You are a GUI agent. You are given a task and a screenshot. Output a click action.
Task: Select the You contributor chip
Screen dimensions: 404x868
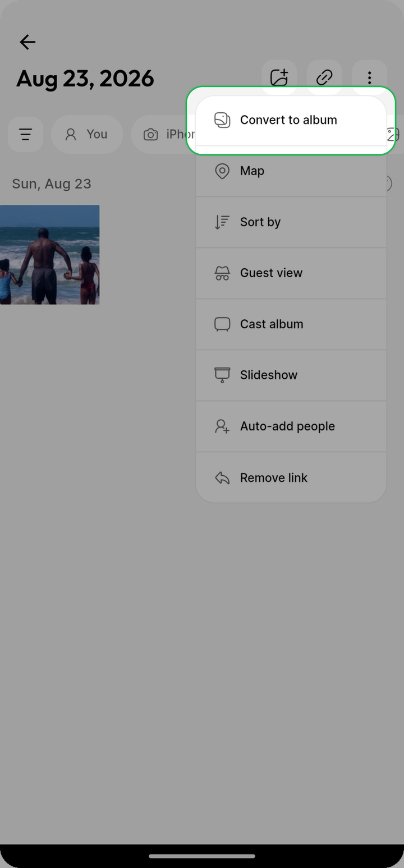tap(86, 134)
